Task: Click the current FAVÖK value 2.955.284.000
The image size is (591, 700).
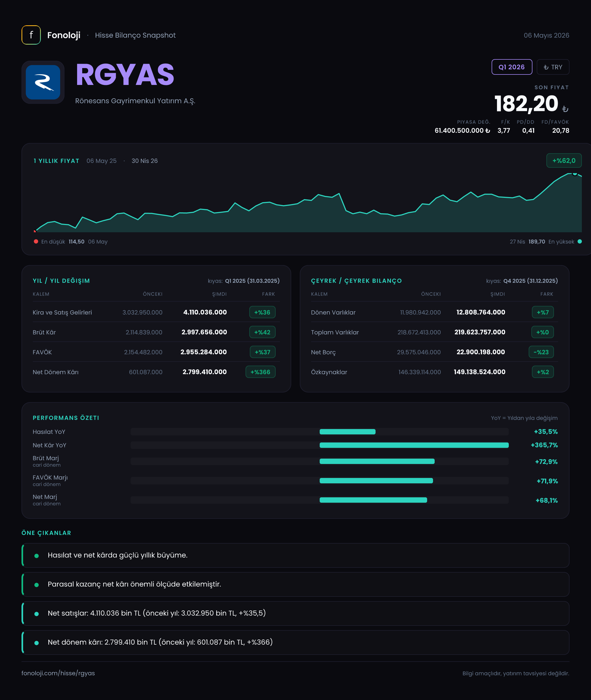Action: (x=204, y=352)
